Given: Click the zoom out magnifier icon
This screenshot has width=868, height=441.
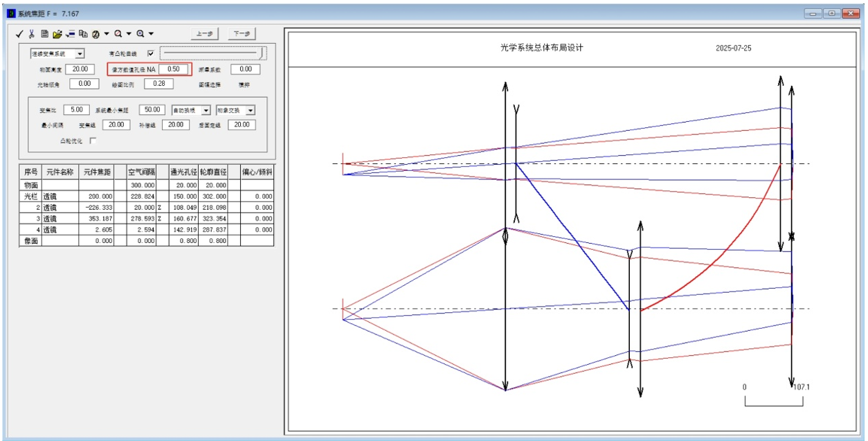Looking at the screenshot, I should point(118,33).
